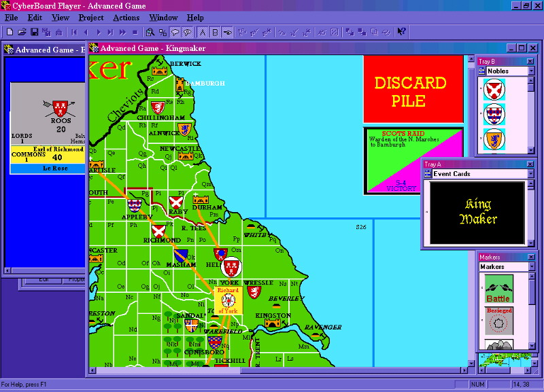Expand the Nobles dropdown in Tray B
Viewport: 544px width, 392px height.
pyautogui.click(x=531, y=71)
